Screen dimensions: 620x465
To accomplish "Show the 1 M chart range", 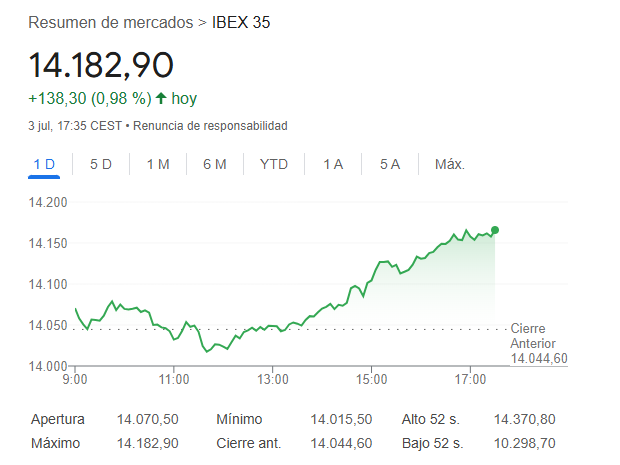I will coord(158,165).
